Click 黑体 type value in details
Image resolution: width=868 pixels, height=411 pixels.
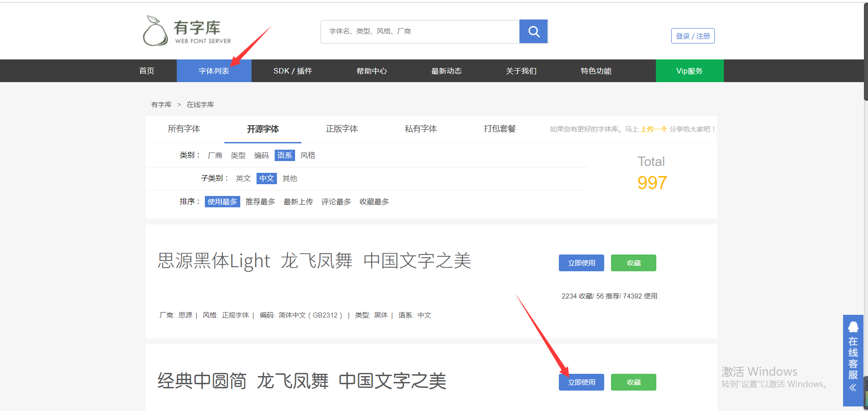pyautogui.click(x=381, y=315)
